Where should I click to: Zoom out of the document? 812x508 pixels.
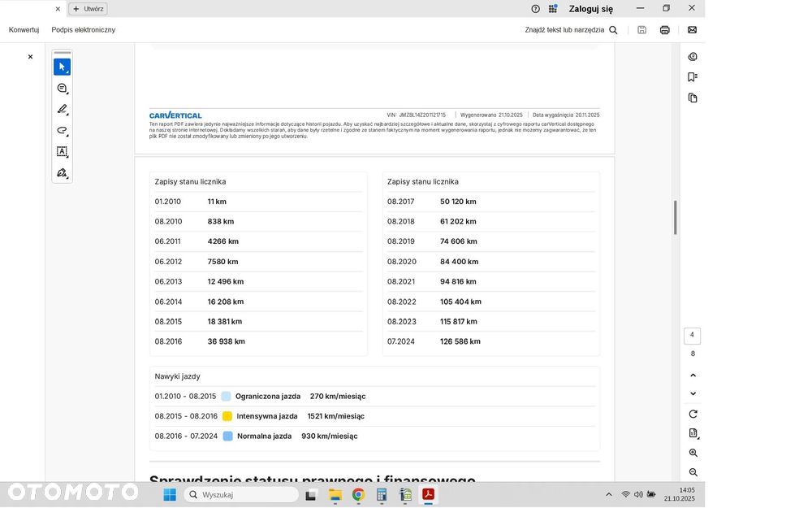[693, 472]
